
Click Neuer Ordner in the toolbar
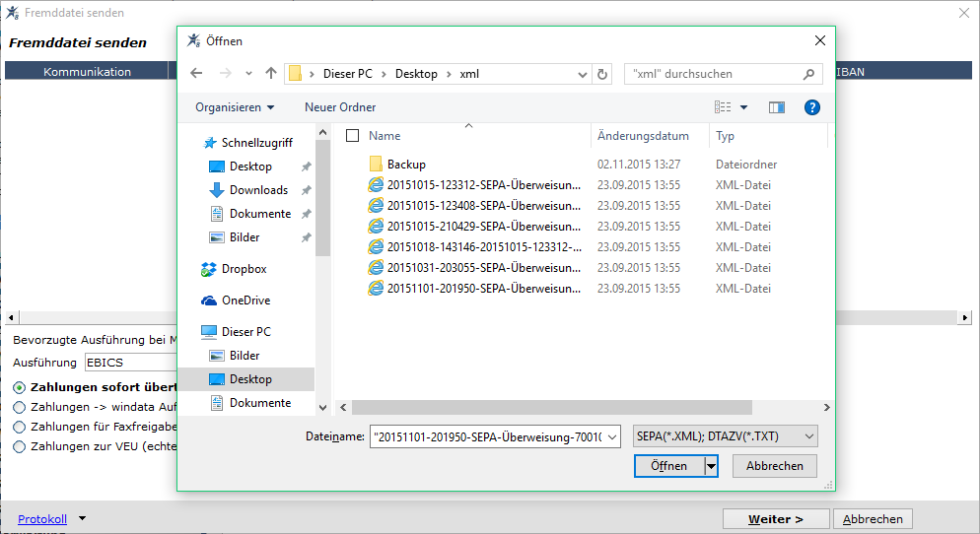pyautogui.click(x=340, y=107)
